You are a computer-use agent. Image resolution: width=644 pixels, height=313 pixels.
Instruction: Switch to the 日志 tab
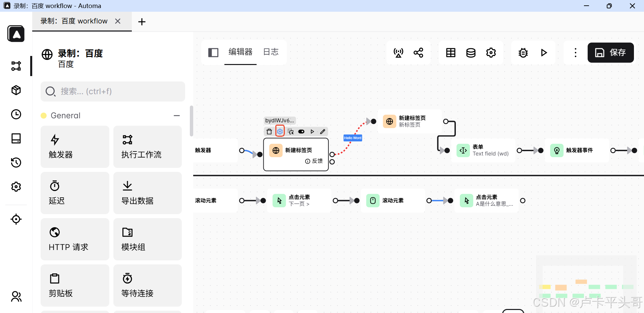pyautogui.click(x=271, y=52)
